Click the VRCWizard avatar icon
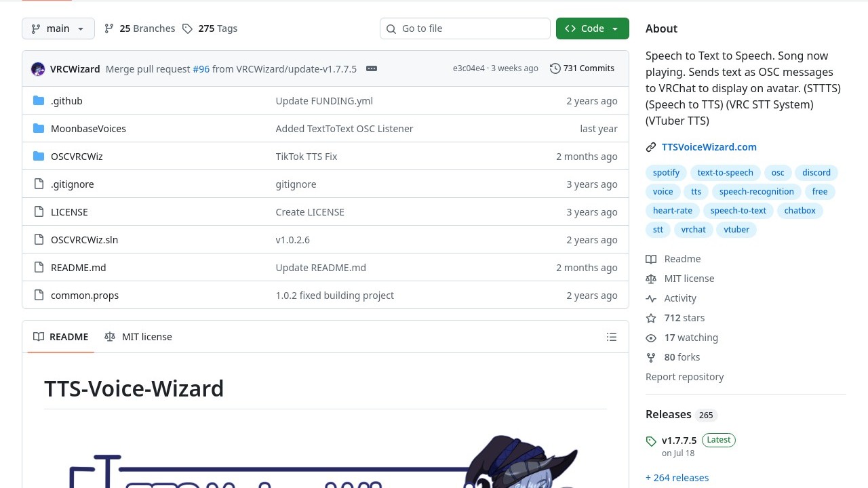 pyautogui.click(x=38, y=68)
